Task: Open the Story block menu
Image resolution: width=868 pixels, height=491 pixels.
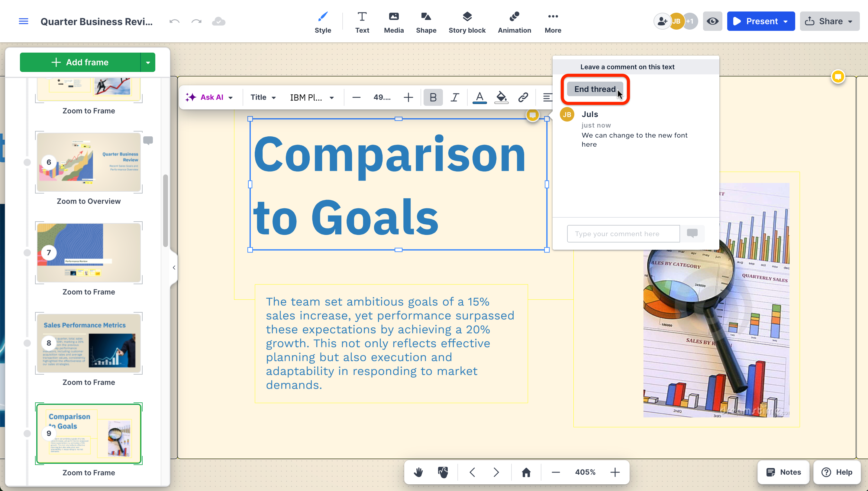Action: pos(467,22)
